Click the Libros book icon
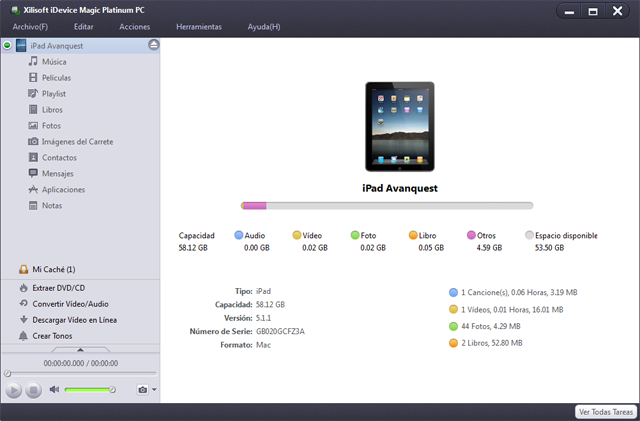640x421 pixels. tap(33, 109)
